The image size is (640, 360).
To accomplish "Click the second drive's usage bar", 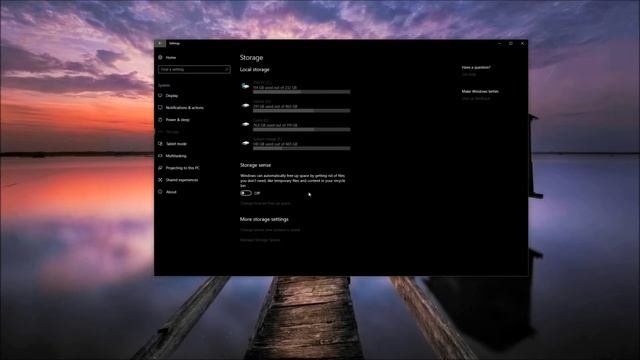I will point(302,111).
